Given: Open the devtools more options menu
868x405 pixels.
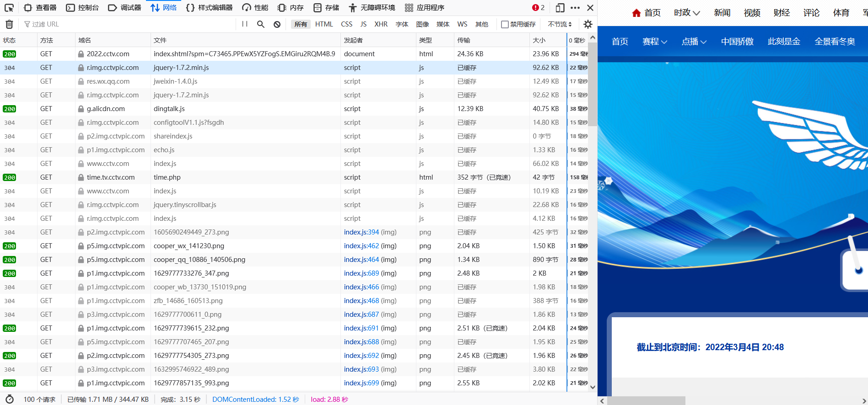Looking at the screenshot, I should point(575,8).
